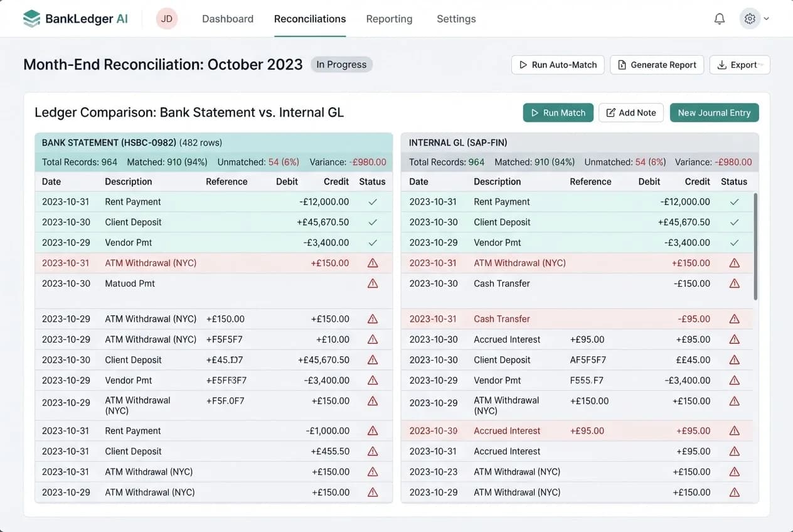The width and height of the screenshot is (793, 532).
Task: Click warning icon on GL Cash Transfer -£95.00 row
Action: pyautogui.click(x=734, y=319)
